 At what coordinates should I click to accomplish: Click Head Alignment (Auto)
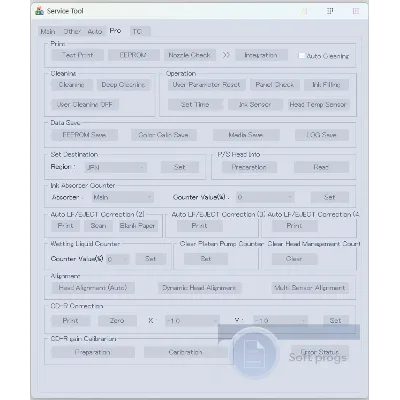tap(93, 288)
